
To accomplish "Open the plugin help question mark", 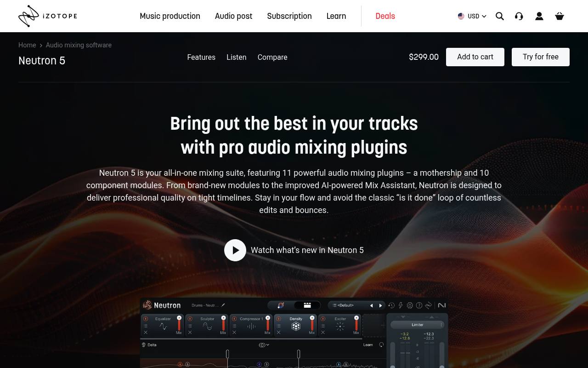I will coord(419,305).
